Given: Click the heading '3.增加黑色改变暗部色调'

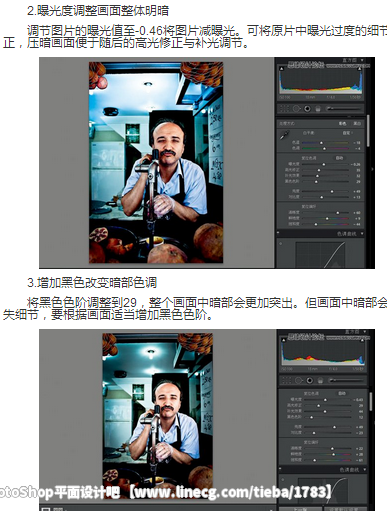Looking at the screenshot, I should (92, 283).
